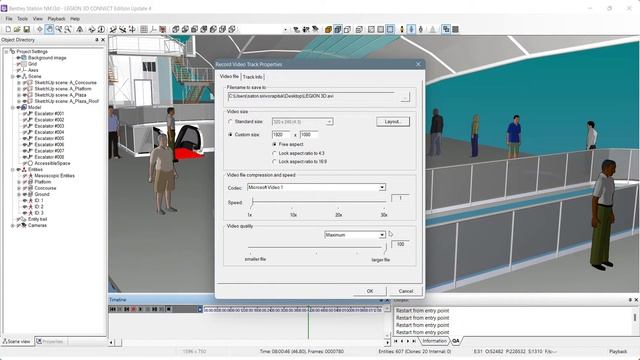Screen dimensions: 640x360
Task: Click the OK button in dialog
Action: [370, 291]
